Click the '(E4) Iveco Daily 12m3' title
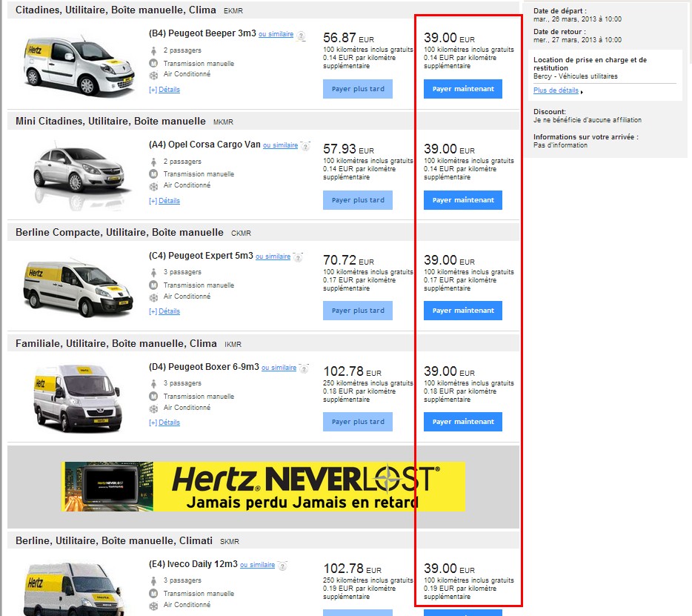 click(193, 564)
